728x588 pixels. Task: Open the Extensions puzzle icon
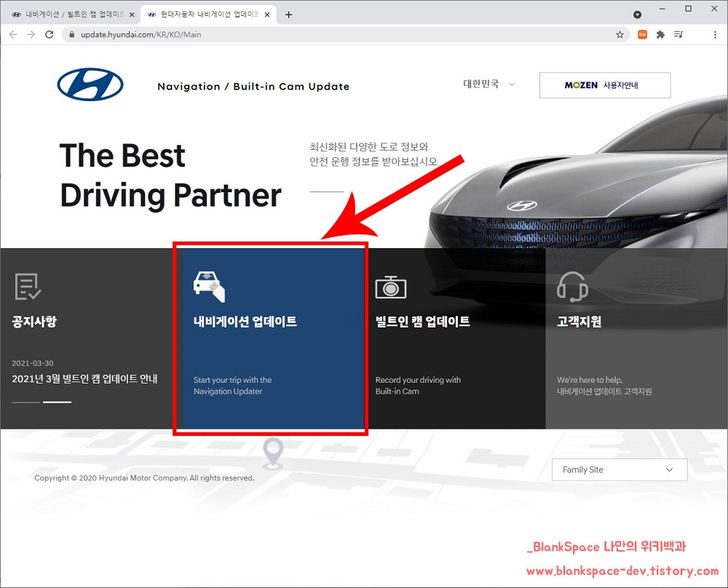coord(661,34)
